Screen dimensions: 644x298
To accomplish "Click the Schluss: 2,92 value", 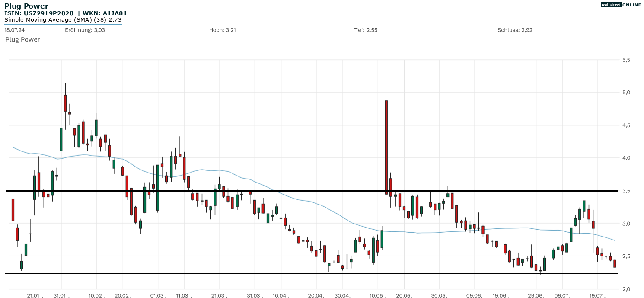I will [x=515, y=30].
